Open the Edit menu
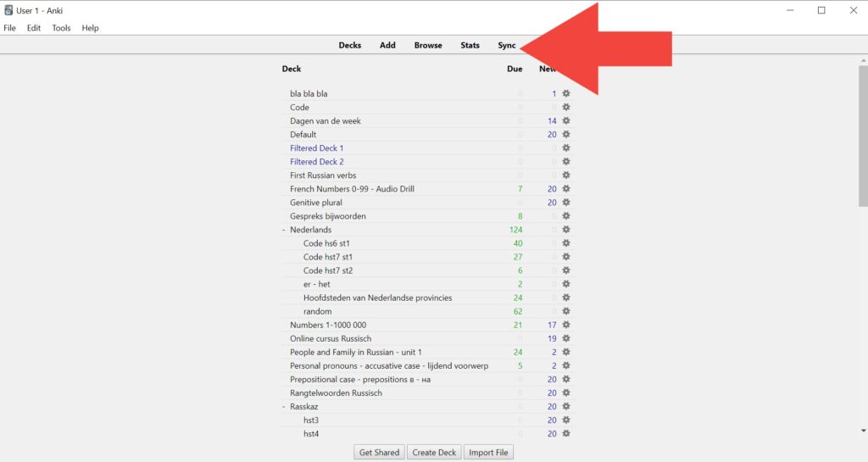Viewport: 868px width, 462px height. pyautogui.click(x=34, y=28)
